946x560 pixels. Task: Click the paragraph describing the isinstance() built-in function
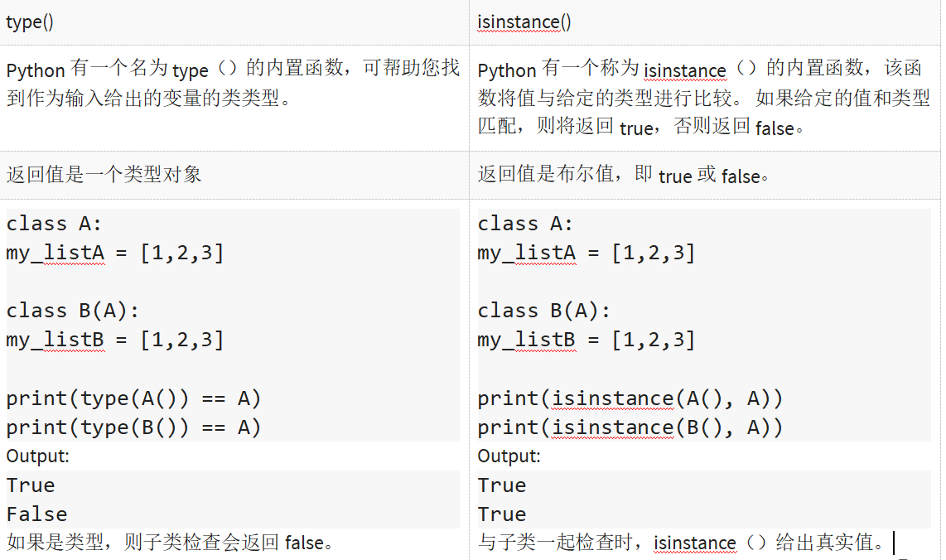click(704, 98)
